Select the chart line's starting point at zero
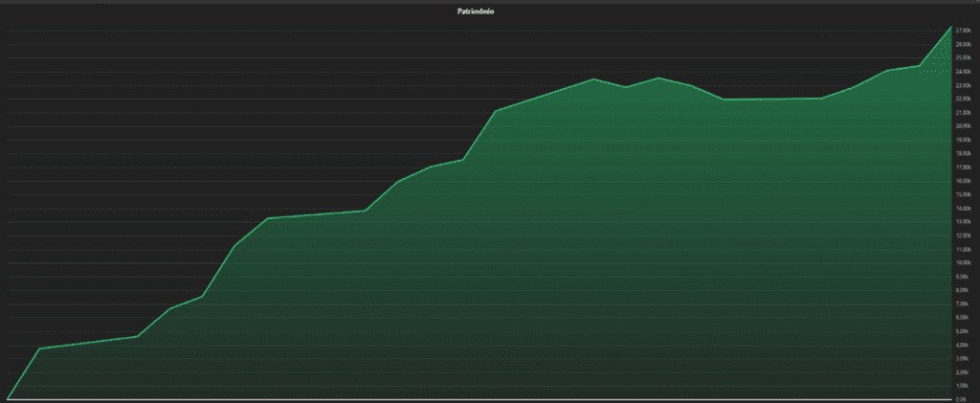 tap(8, 397)
